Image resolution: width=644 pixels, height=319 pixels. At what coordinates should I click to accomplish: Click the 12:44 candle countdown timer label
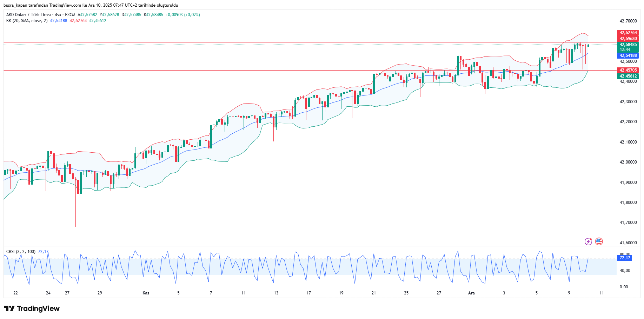pyautogui.click(x=625, y=49)
